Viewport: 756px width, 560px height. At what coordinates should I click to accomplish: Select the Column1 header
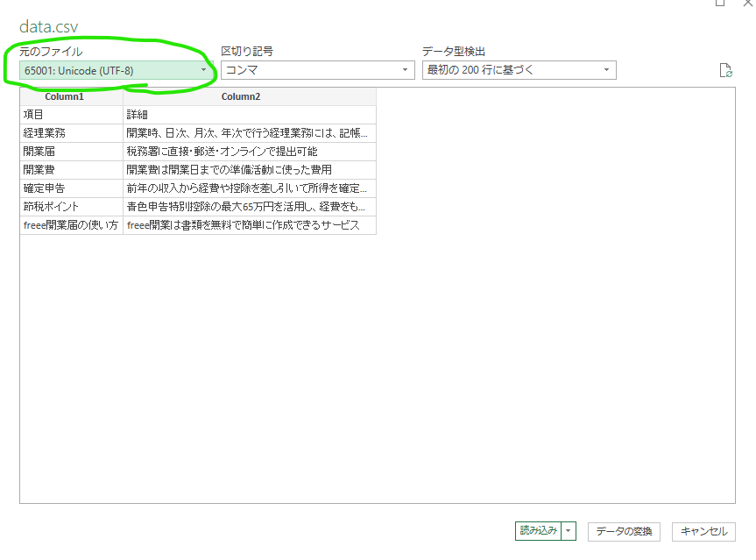71,96
